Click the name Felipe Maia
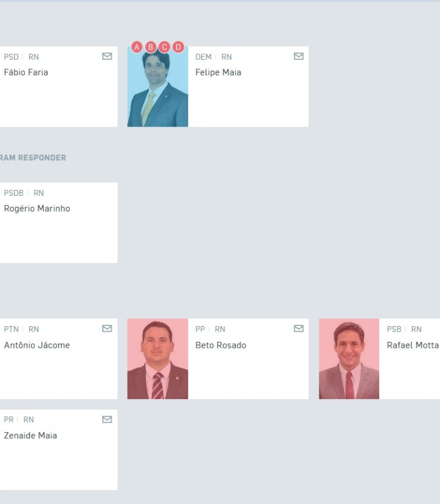440x504 pixels. point(218,72)
